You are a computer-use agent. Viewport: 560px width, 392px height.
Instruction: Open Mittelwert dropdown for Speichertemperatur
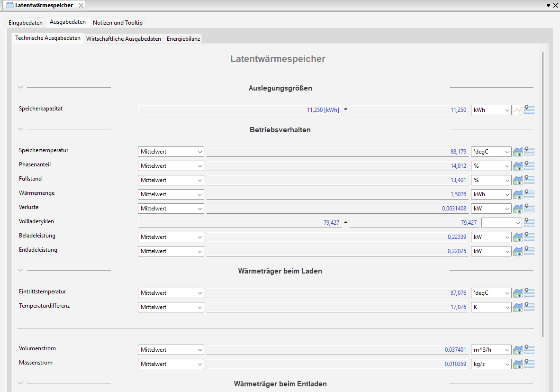point(171,152)
